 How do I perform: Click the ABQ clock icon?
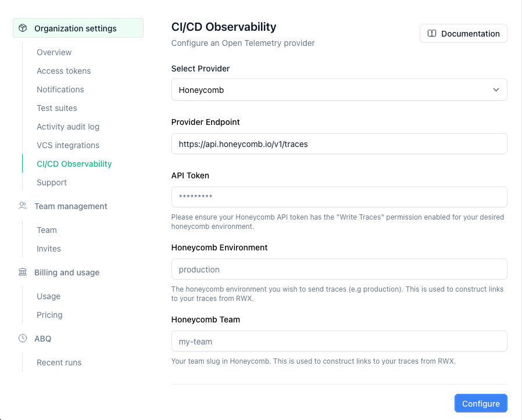[x=23, y=338]
